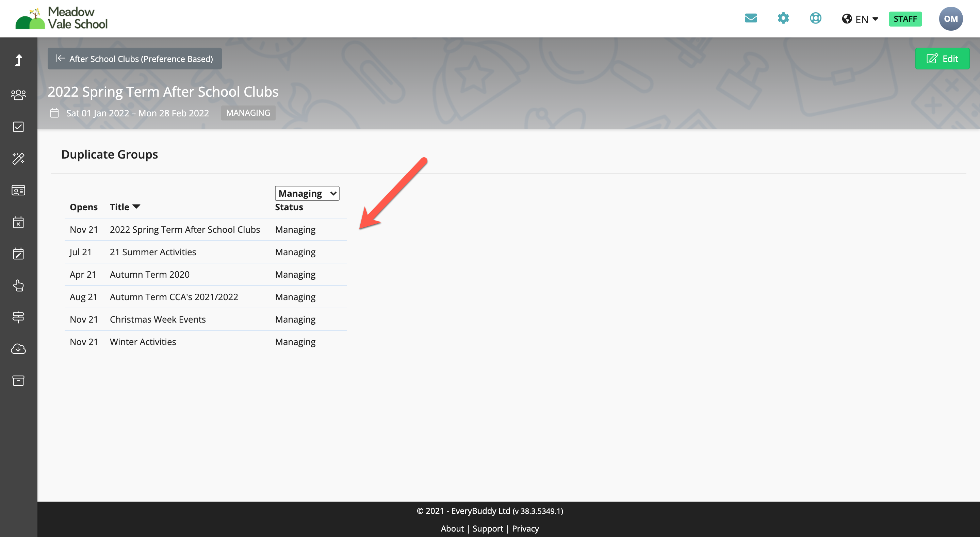Click the green Edit button
Screen dimensions: 980x537
942,59
